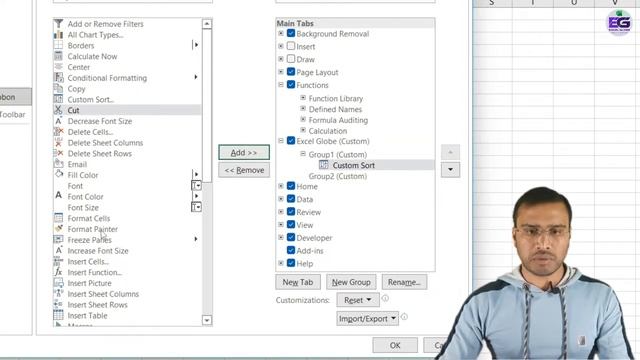Select the Calculation group item
640x360 pixels.
click(328, 131)
